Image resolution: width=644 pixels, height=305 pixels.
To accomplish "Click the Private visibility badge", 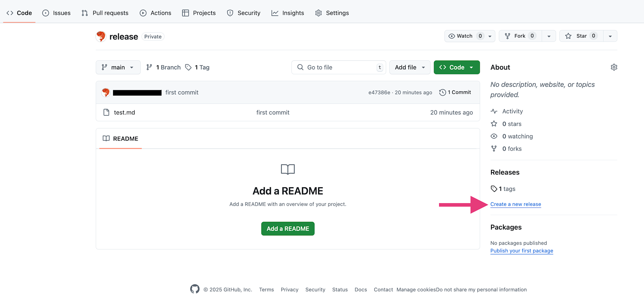I will click(153, 36).
